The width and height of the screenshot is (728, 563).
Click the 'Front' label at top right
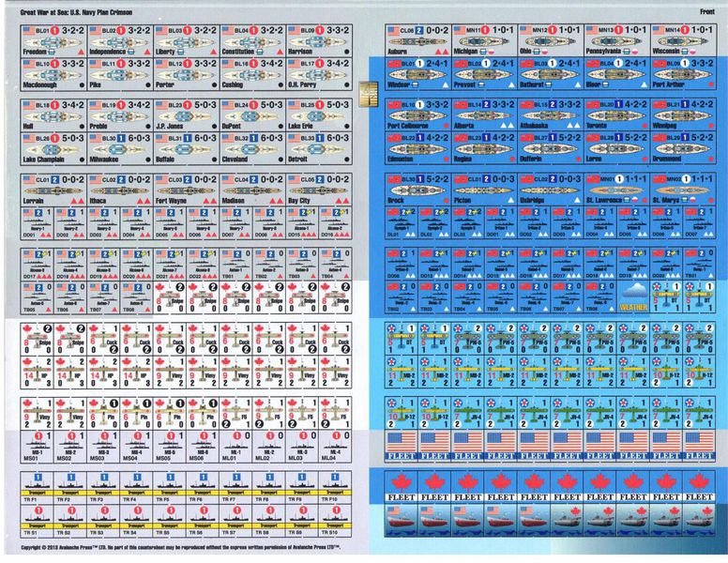click(x=706, y=11)
